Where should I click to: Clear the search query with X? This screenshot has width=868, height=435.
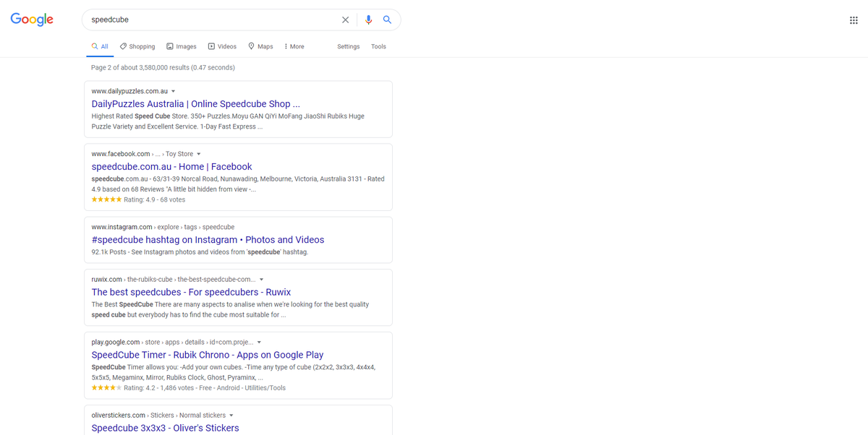click(x=345, y=20)
